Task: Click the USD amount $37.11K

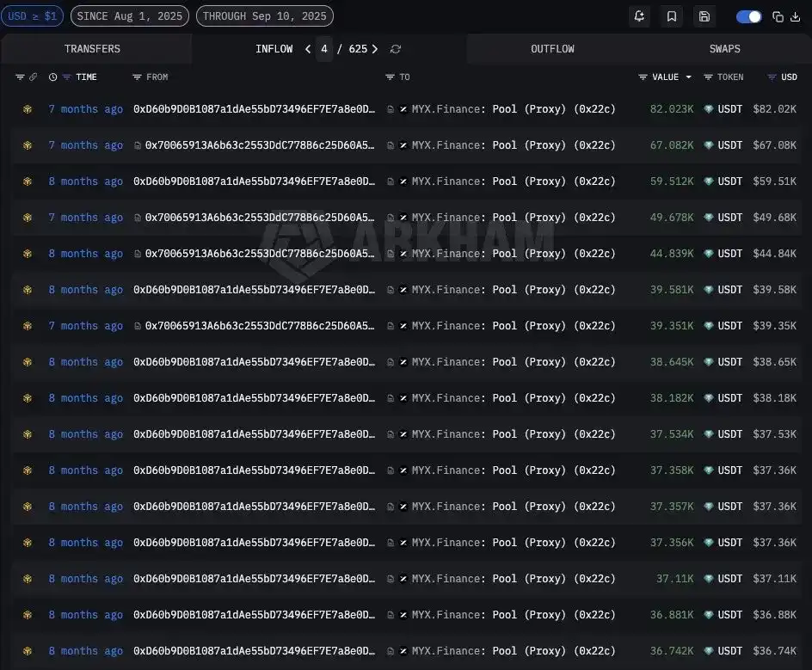Action: point(775,579)
